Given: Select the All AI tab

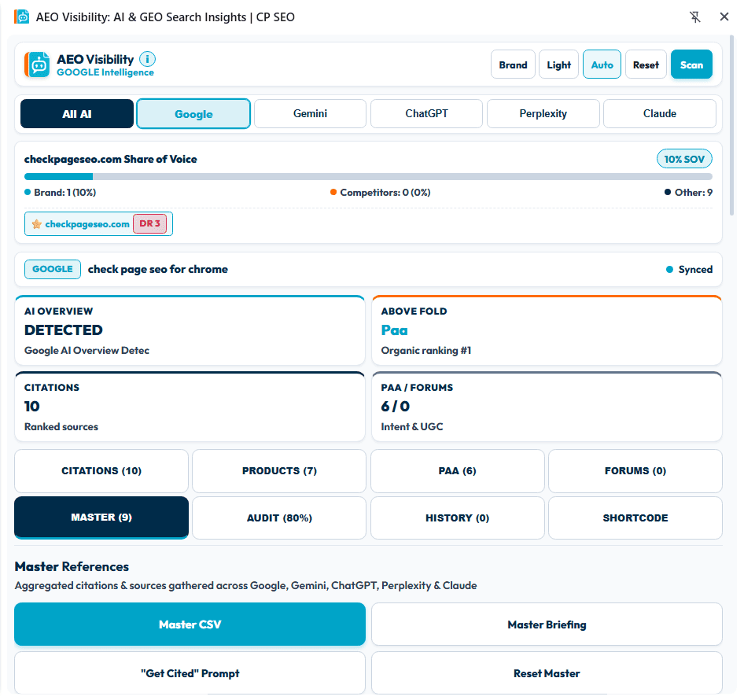Looking at the screenshot, I should point(77,114).
